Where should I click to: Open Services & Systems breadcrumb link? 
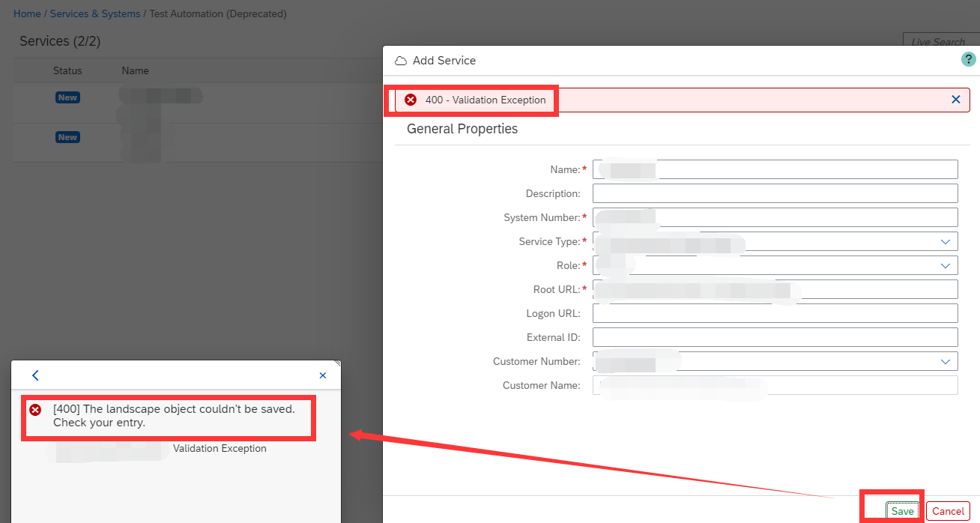point(95,14)
